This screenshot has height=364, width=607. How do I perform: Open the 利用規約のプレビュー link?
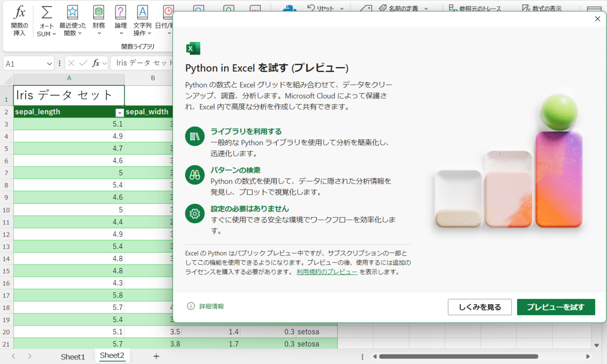327,272
